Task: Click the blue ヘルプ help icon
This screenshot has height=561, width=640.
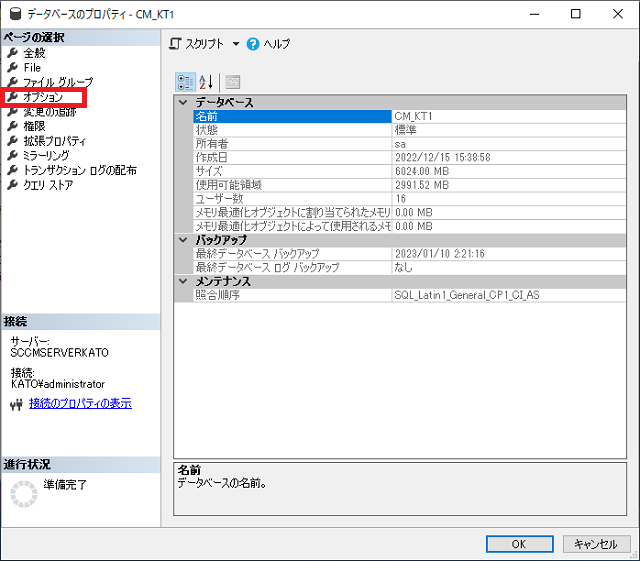Action: pos(253,44)
